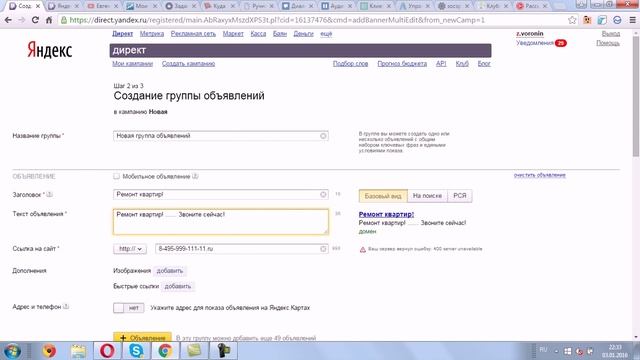
Task: Focus the Заголовок input field
Action: 221,195
